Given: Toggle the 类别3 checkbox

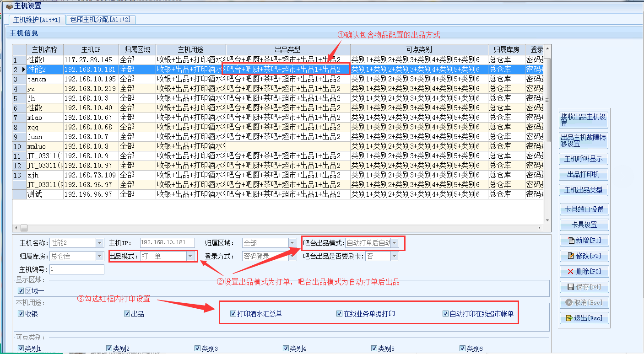Looking at the screenshot, I should 197,349.
